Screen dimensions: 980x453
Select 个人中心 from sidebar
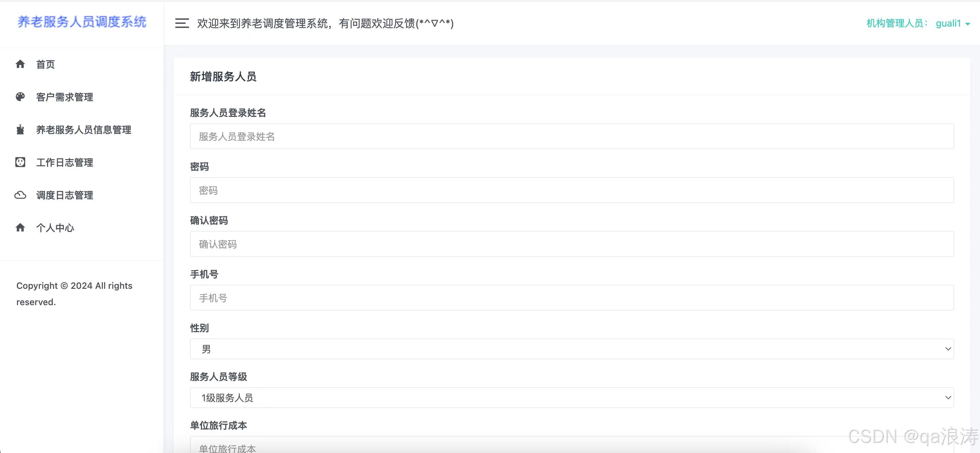point(55,228)
